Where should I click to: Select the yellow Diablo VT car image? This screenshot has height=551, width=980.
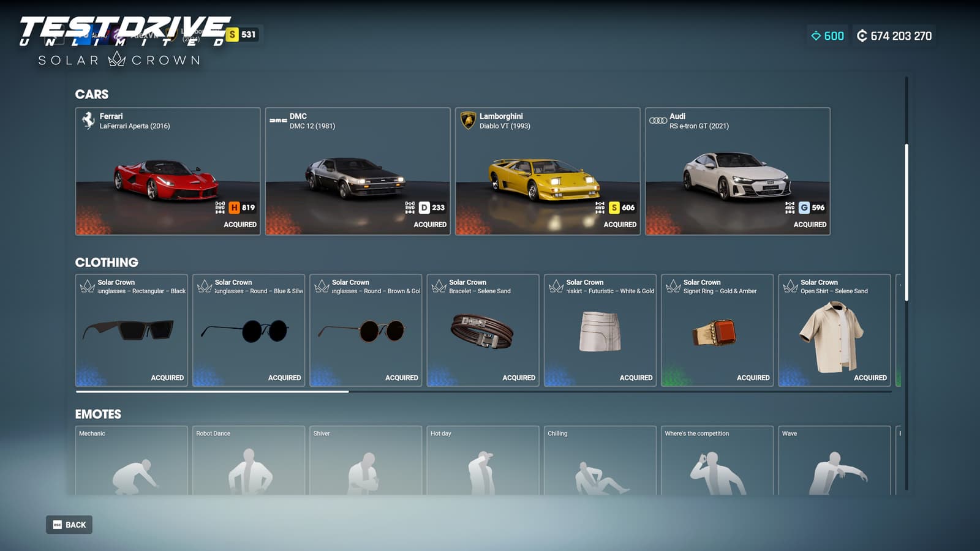point(544,179)
